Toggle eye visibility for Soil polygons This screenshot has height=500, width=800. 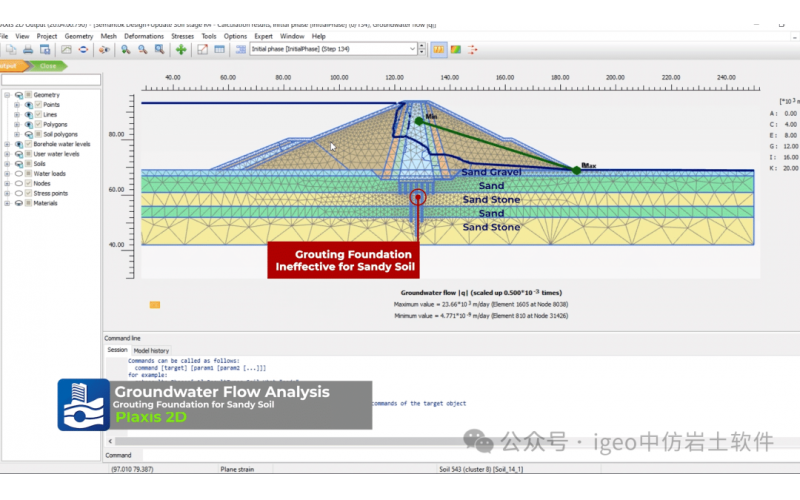(29, 134)
